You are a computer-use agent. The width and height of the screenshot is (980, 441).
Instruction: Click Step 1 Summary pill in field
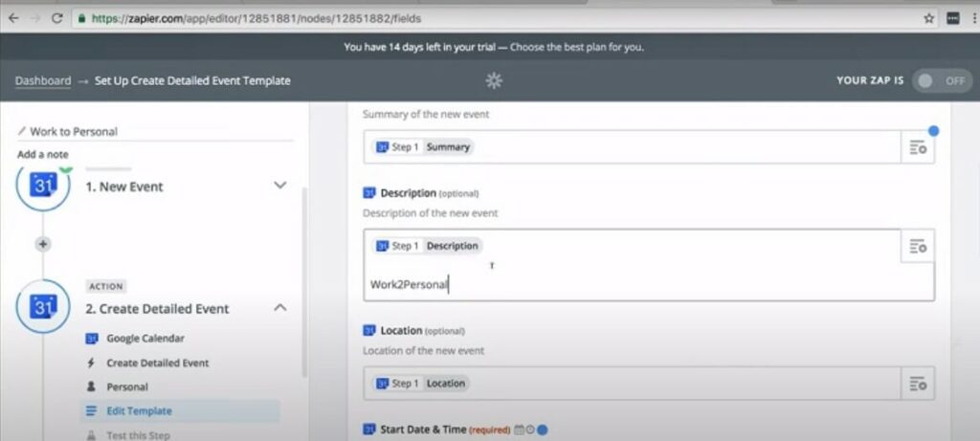tap(423, 146)
